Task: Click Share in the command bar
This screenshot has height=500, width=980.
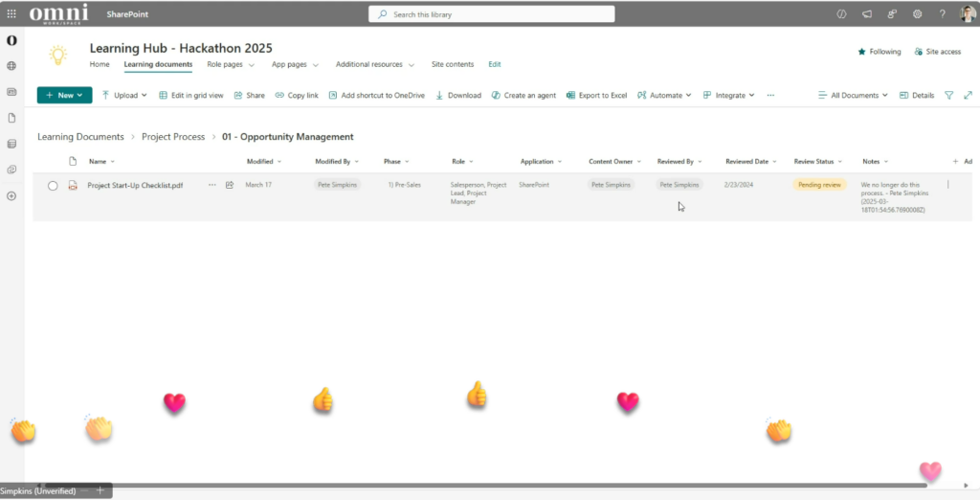Action: tap(250, 95)
